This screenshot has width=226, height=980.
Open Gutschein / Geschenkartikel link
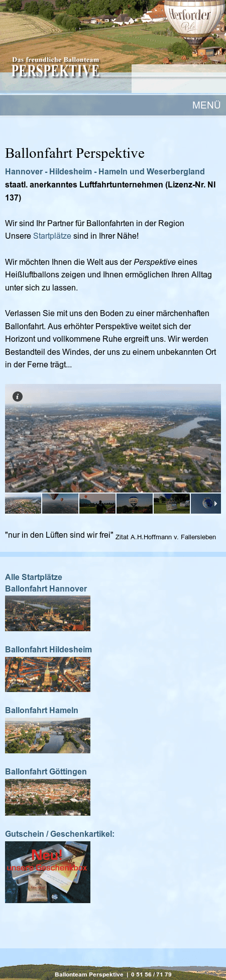pos(60,834)
